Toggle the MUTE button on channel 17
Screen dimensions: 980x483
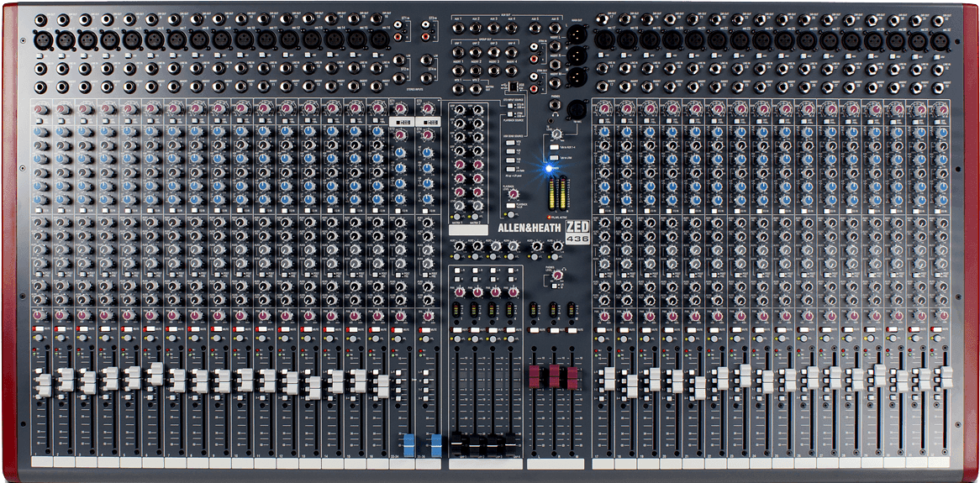click(602, 329)
